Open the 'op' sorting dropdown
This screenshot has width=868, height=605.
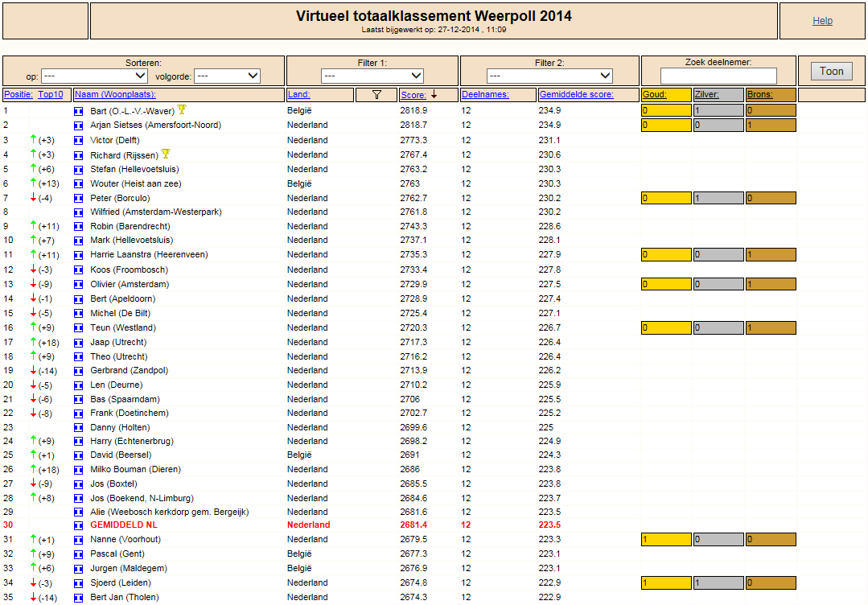coord(94,76)
